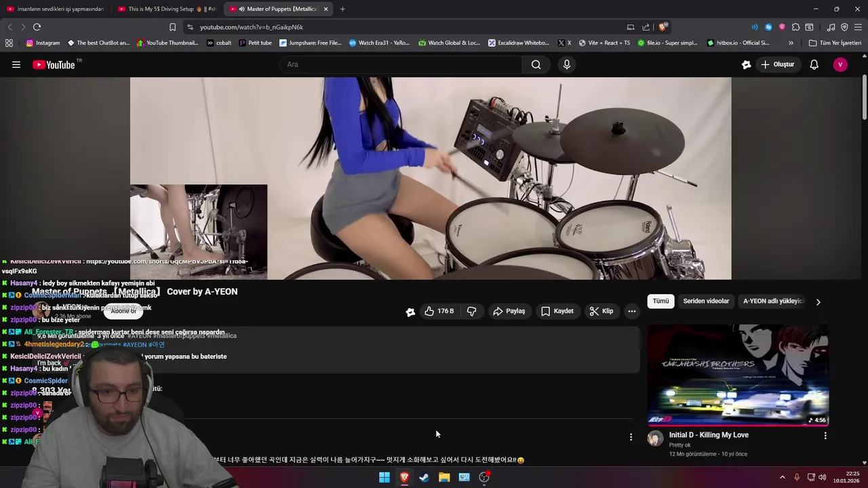The height and width of the screenshot is (488, 868).
Task: Open more actions three-dots beside Klip
Action: 631,311
